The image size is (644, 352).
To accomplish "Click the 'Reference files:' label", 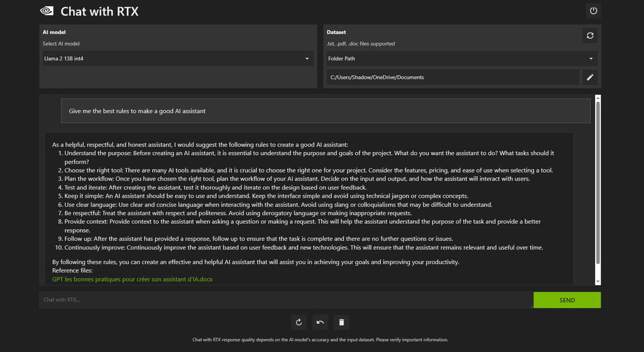I will pos(72,271).
